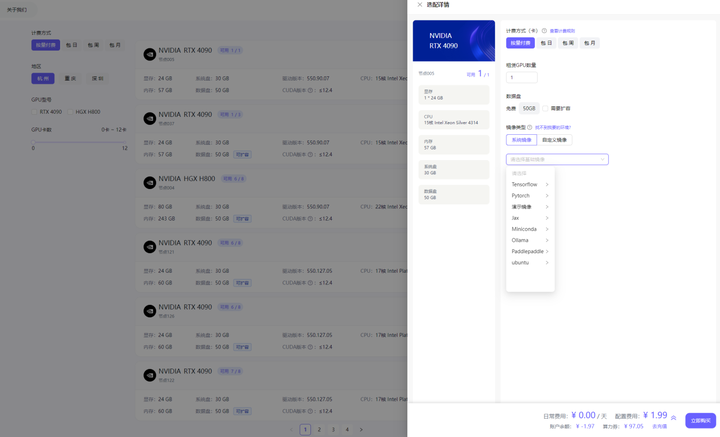Click NVIDIA logo of node 121 card

click(150, 247)
